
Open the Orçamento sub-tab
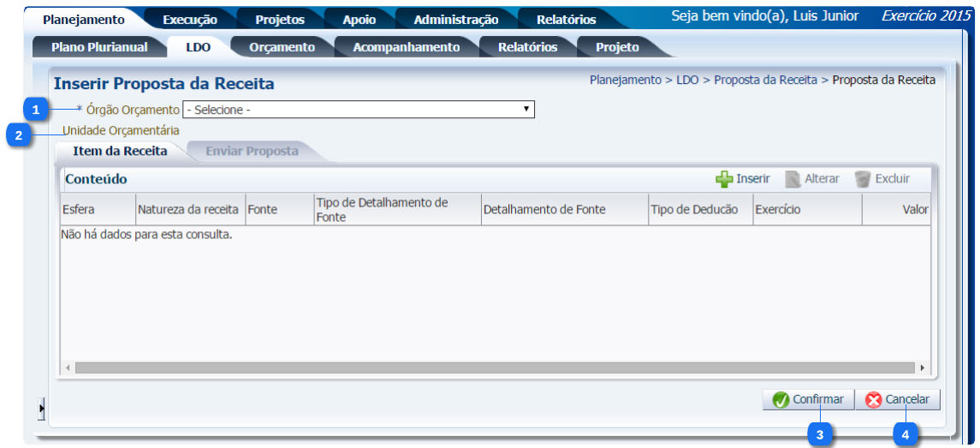coord(282,48)
